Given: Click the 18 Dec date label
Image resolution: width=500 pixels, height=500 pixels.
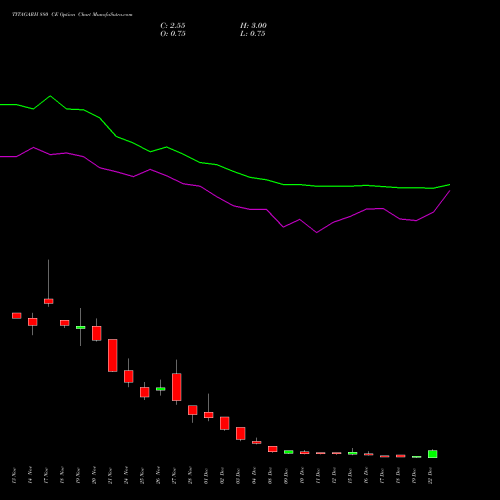Looking at the screenshot, I should click(x=398, y=476).
